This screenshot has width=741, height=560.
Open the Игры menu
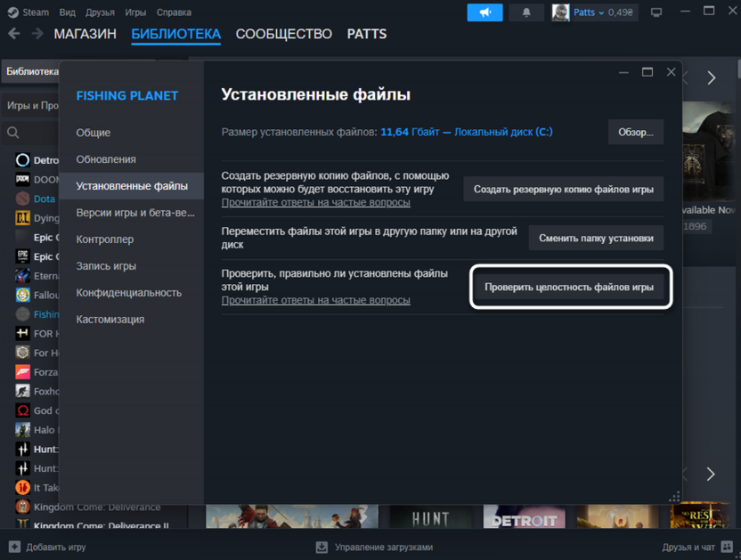[x=135, y=12]
